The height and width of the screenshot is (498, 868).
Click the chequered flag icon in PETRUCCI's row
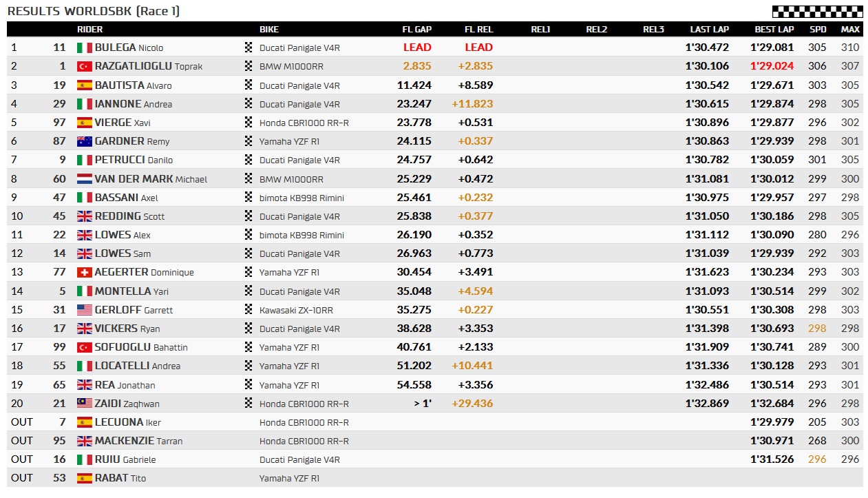(x=248, y=160)
